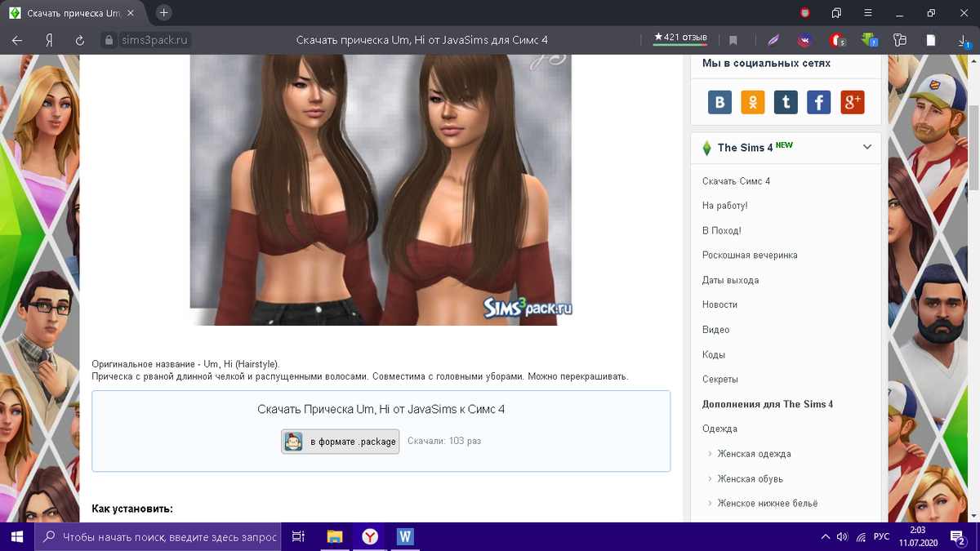This screenshot has width=980, height=551.
Task: Open the key password manager icon
Action: pyautogui.click(x=900, y=40)
